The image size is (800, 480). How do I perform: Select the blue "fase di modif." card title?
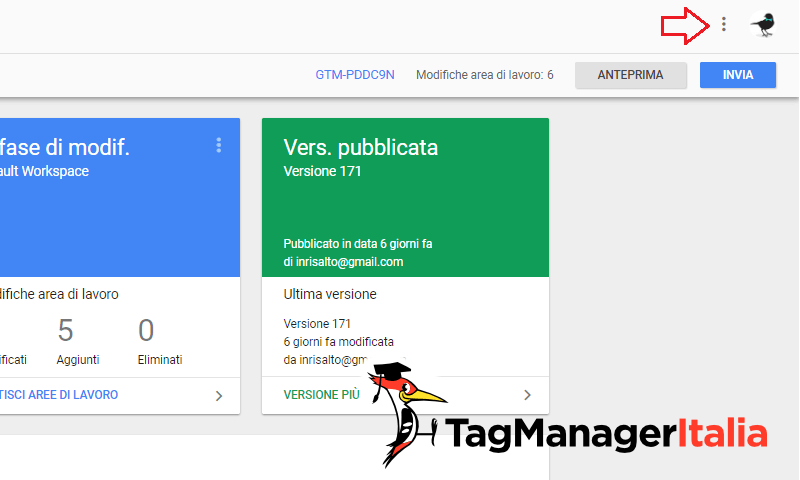click(x=65, y=148)
